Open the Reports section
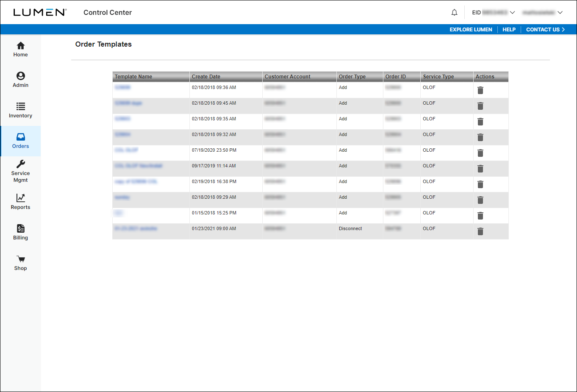The width and height of the screenshot is (577, 392). 20,202
